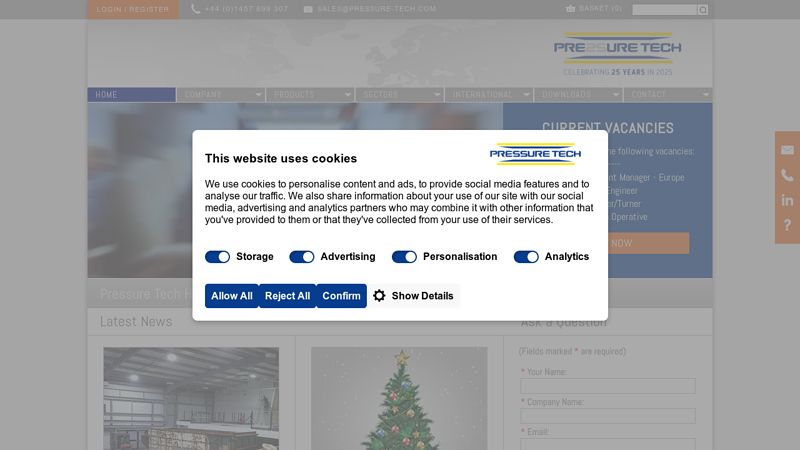Click the search magnifier icon
This screenshot has height=450, width=800.
[x=703, y=10]
